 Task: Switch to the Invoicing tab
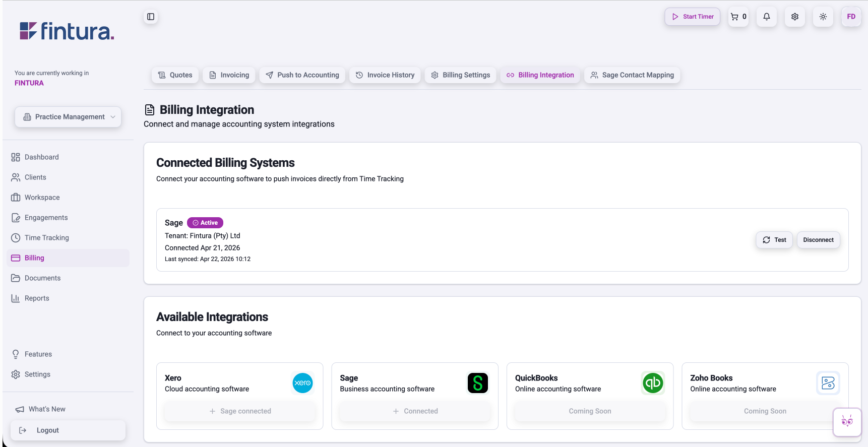[229, 75]
